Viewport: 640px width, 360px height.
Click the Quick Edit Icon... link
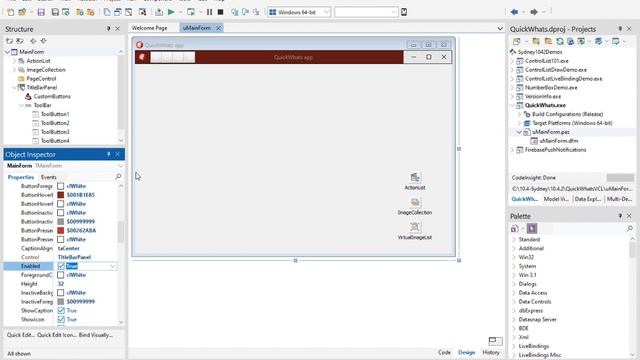coord(57,335)
